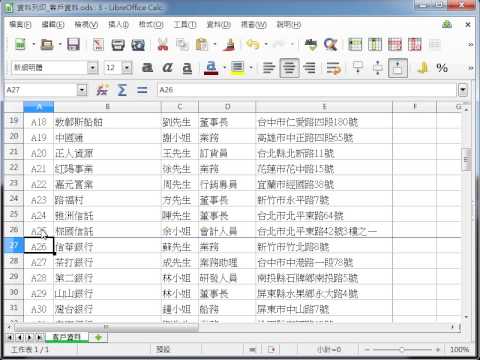Apply the red font color

[211, 68]
